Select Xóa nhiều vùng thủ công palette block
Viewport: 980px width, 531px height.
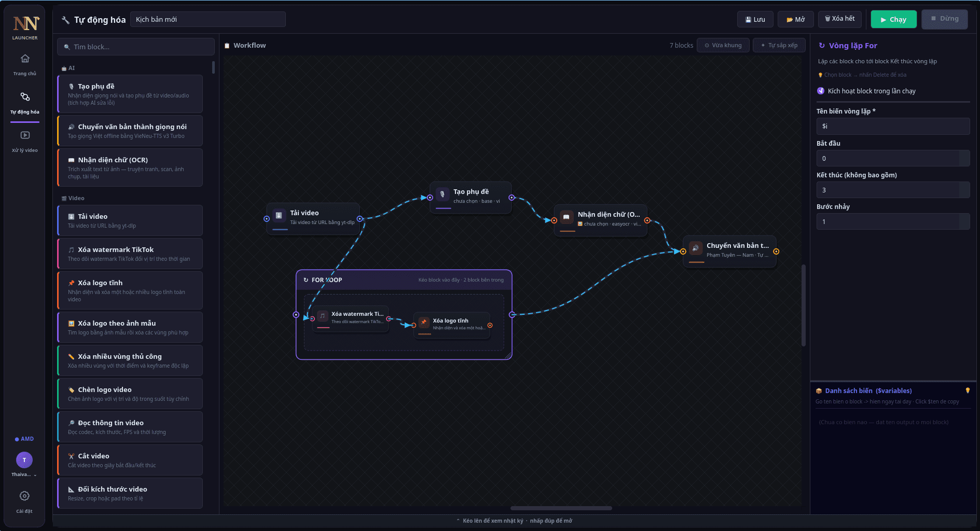(x=130, y=360)
